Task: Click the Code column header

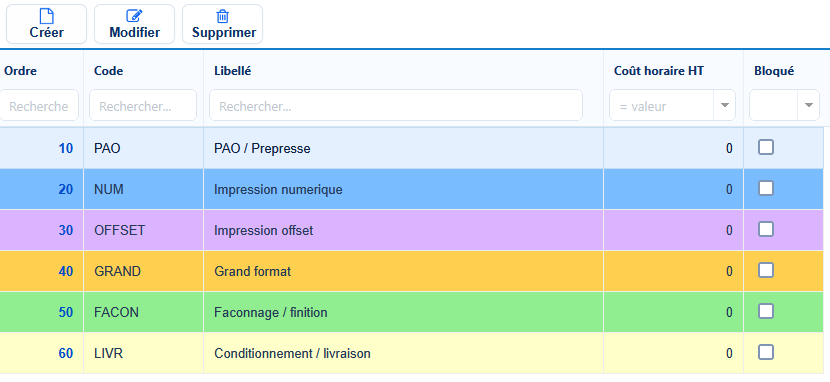Action: [109, 71]
